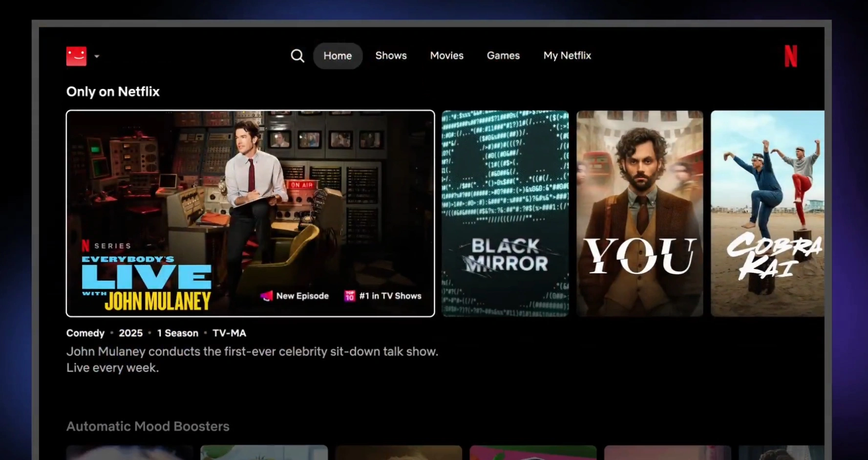Click the John Mulaney show description text
868x460 pixels.
click(x=253, y=360)
